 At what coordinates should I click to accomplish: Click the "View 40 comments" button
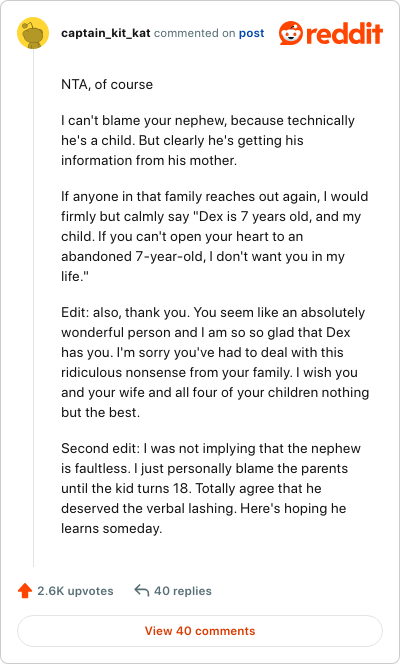coord(200,631)
